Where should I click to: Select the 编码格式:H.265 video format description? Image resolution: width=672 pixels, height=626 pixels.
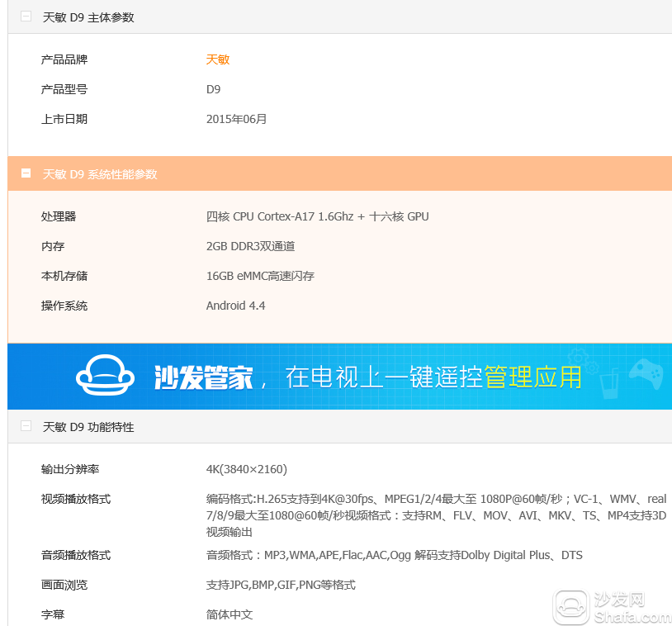(x=436, y=515)
